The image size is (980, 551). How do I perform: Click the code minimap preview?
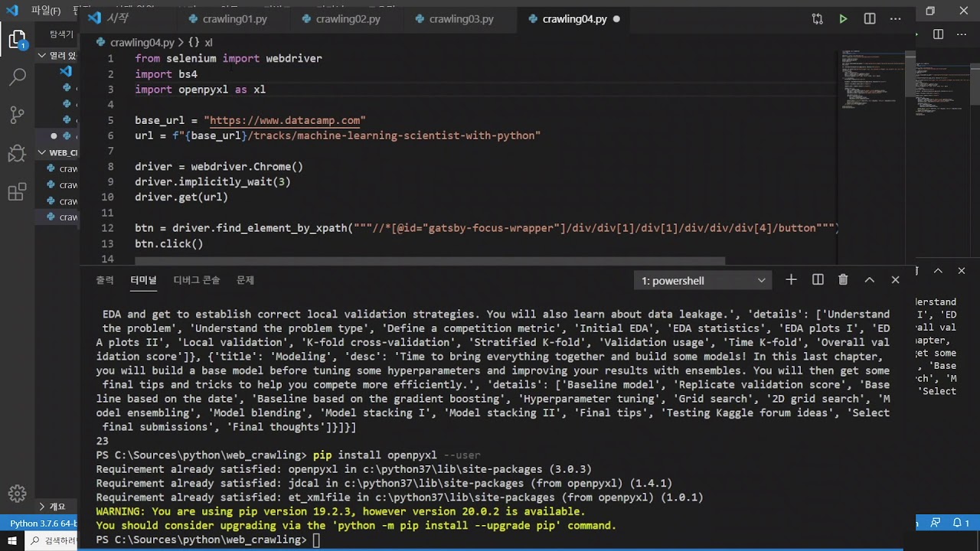pos(871,80)
